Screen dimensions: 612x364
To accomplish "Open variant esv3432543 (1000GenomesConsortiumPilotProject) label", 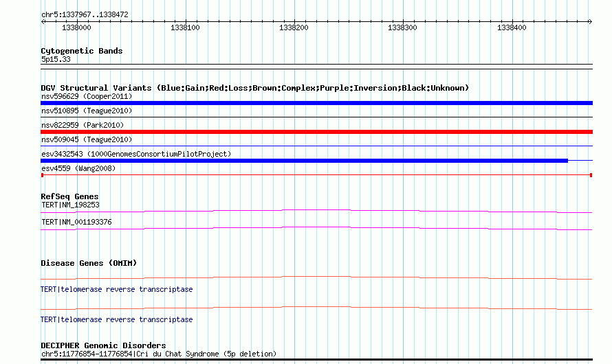I will click(136, 154).
